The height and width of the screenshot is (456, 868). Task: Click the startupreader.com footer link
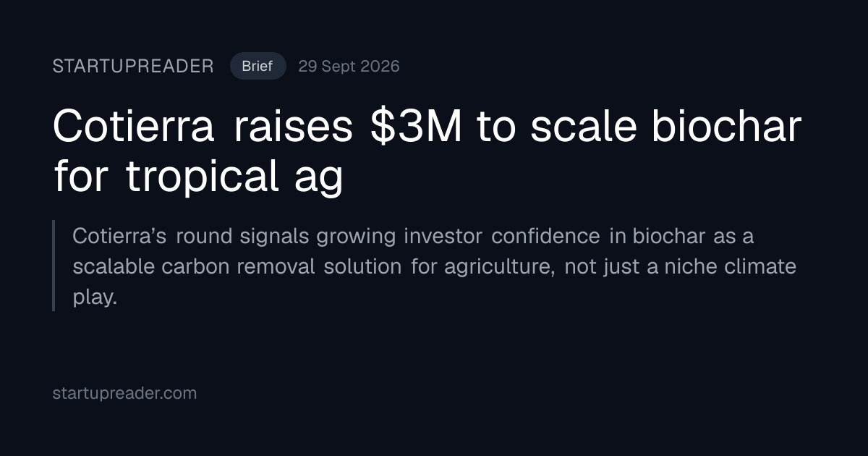(x=124, y=393)
